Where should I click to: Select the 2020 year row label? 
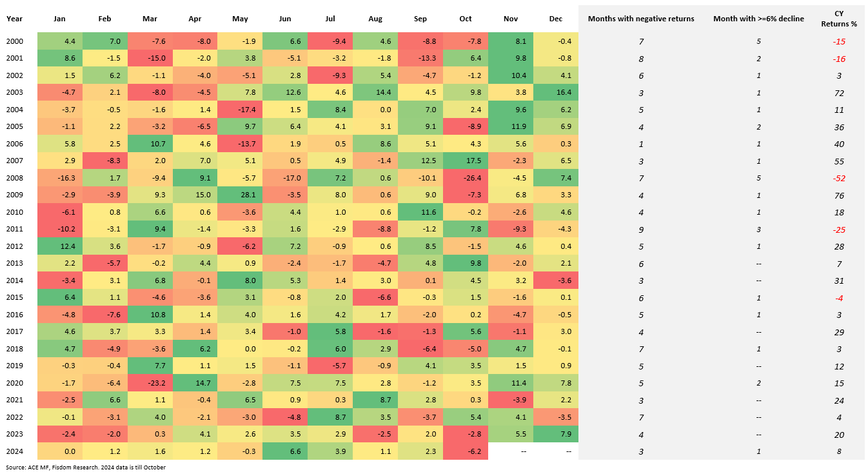point(14,383)
